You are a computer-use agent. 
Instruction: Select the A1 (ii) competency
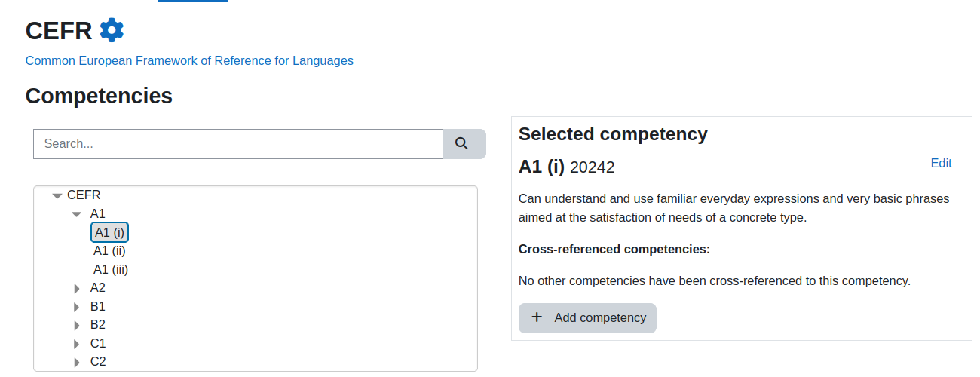pos(109,251)
